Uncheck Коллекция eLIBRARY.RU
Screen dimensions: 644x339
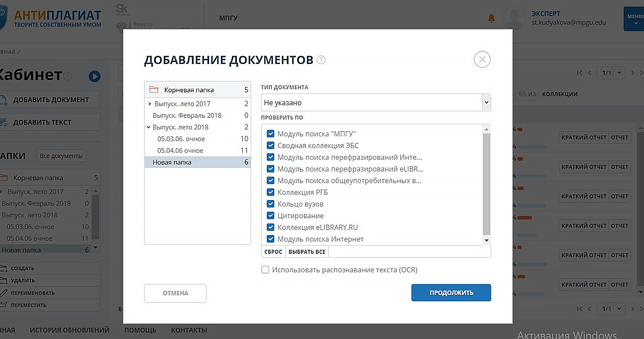[x=270, y=227]
